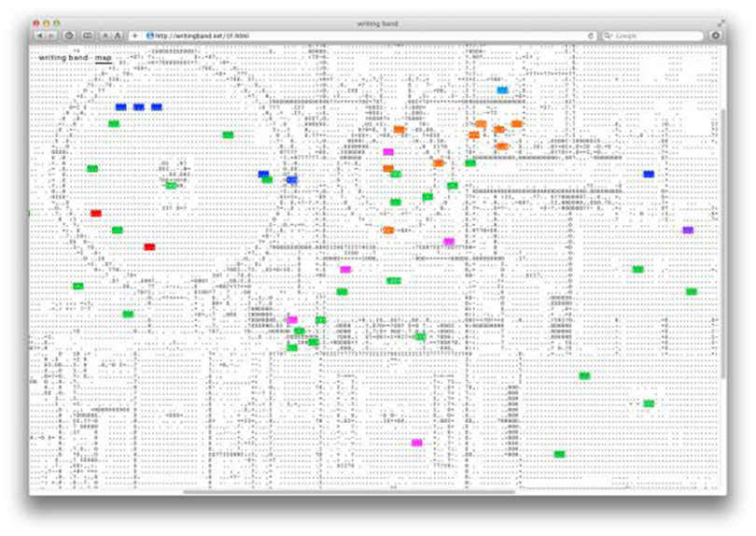This screenshot has width=756, height=536.
Task: Click the larger text size A button
Action: [x=118, y=35]
